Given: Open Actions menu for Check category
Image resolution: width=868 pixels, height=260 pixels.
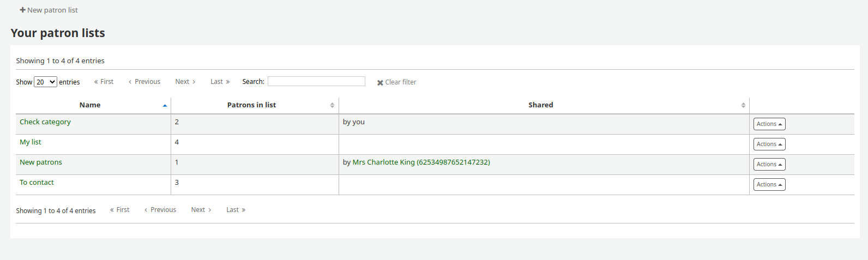Looking at the screenshot, I should [769, 124].
